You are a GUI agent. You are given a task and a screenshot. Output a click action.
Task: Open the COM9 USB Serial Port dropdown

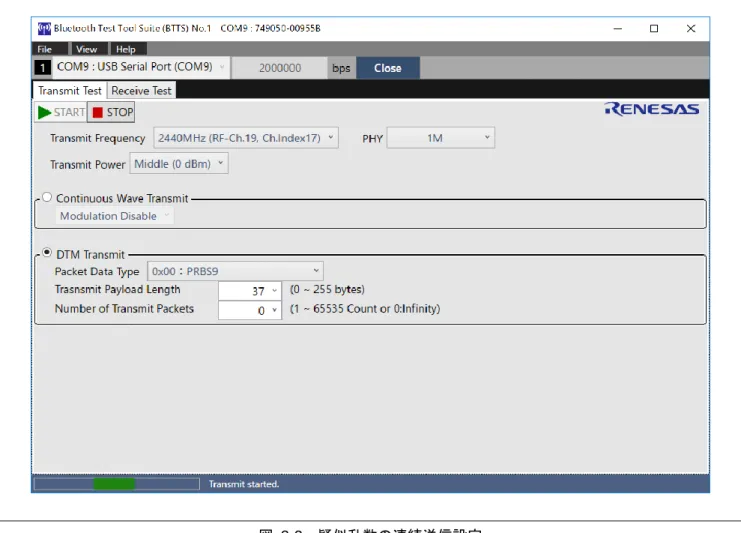click(141, 67)
